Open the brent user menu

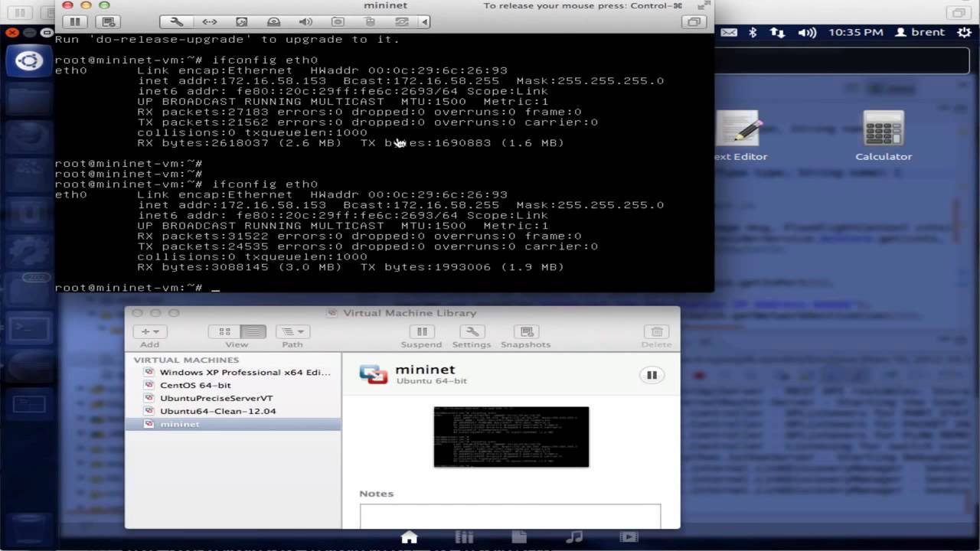pos(920,32)
